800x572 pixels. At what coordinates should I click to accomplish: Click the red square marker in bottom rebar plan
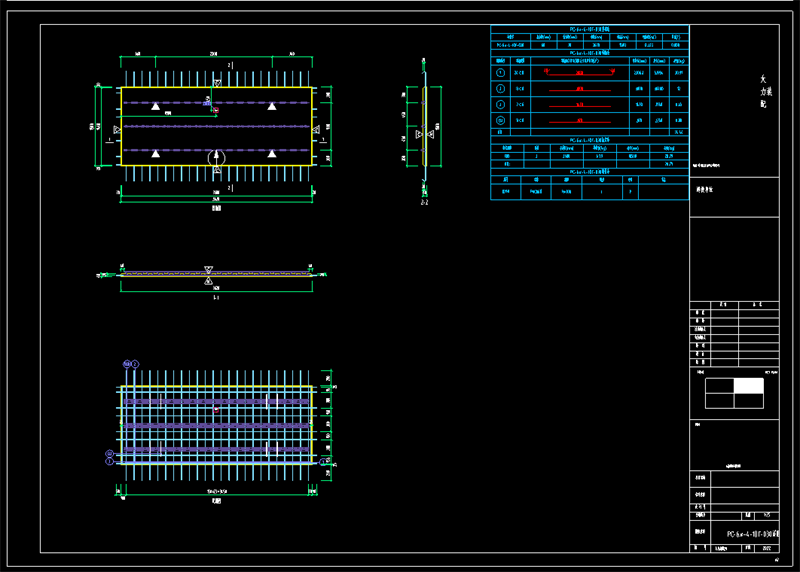pyautogui.click(x=216, y=409)
